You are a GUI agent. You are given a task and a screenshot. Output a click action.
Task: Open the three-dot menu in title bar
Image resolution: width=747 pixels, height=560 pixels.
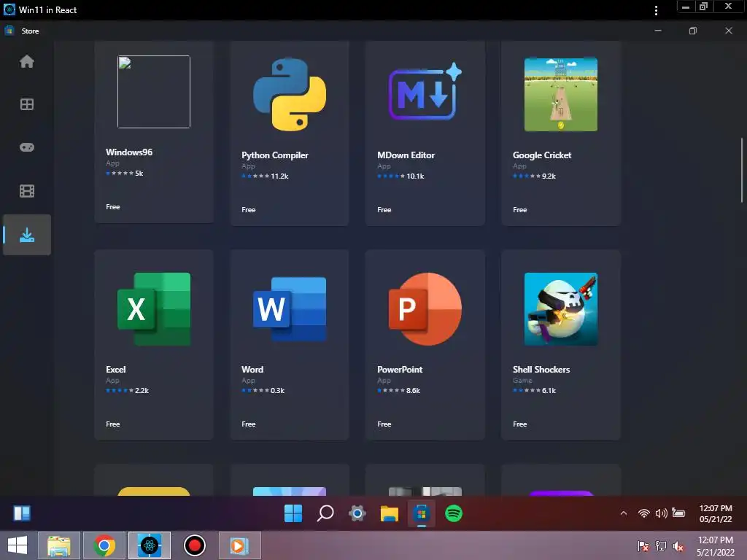coord(656,10)
